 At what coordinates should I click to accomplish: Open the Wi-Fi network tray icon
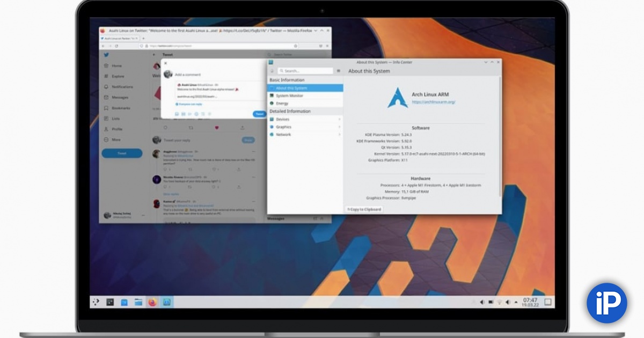coord(499,303)
